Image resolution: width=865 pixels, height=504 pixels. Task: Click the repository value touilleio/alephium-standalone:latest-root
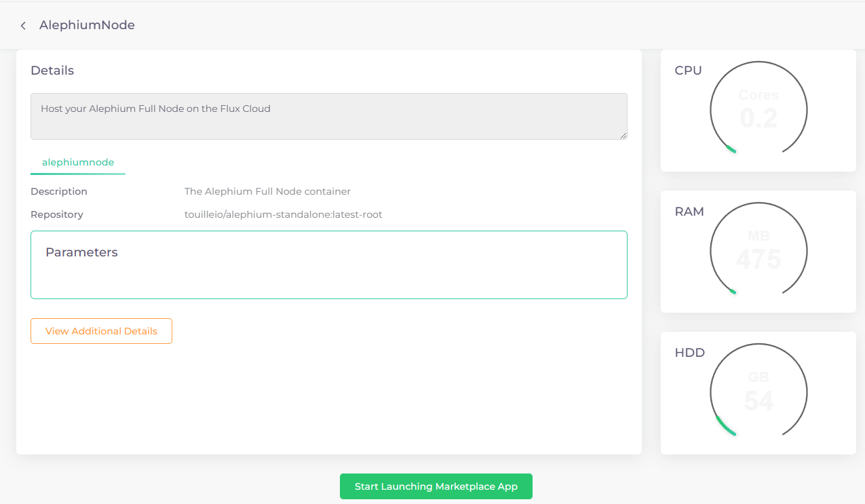(x=284, y=214)
